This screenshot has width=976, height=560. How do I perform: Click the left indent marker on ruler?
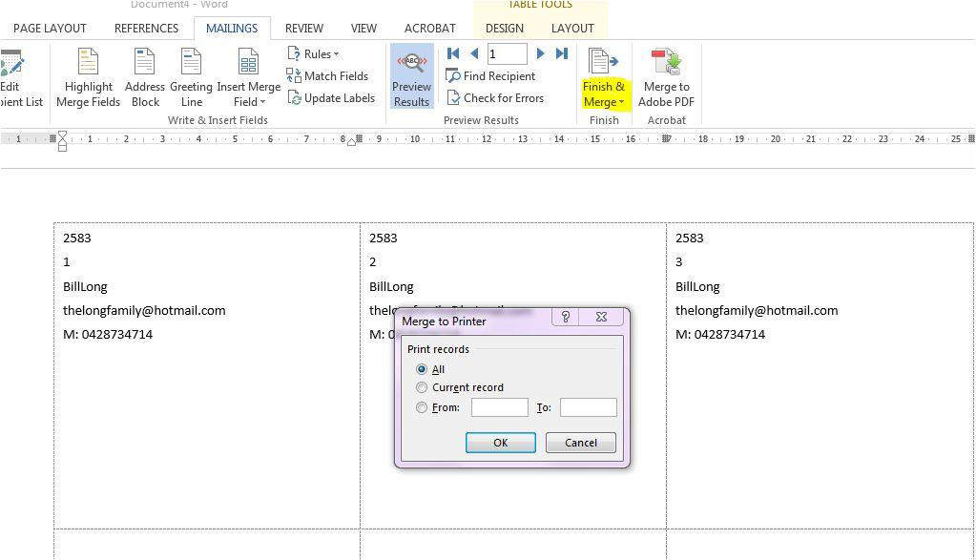tap(63, 147)
